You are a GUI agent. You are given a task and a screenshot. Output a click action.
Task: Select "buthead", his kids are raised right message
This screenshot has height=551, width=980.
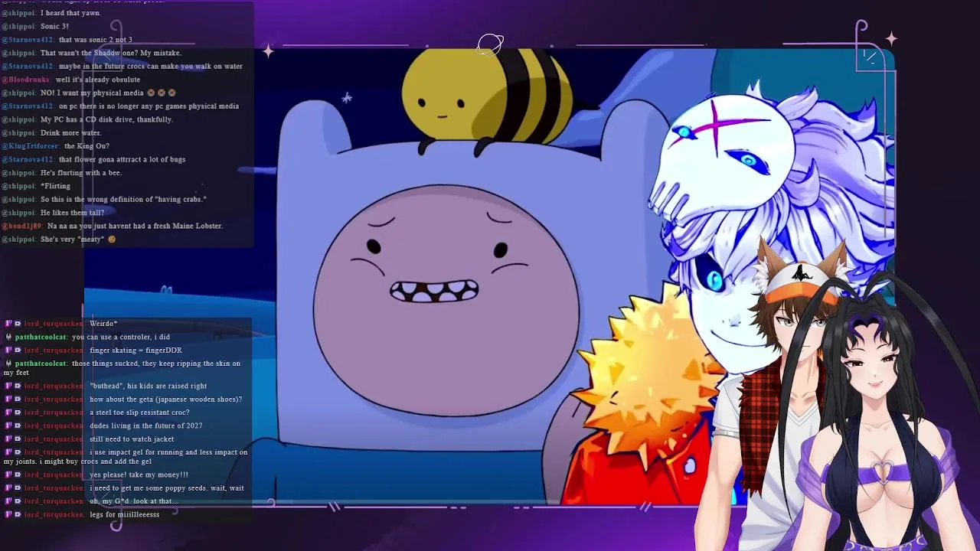pos(148,386)
